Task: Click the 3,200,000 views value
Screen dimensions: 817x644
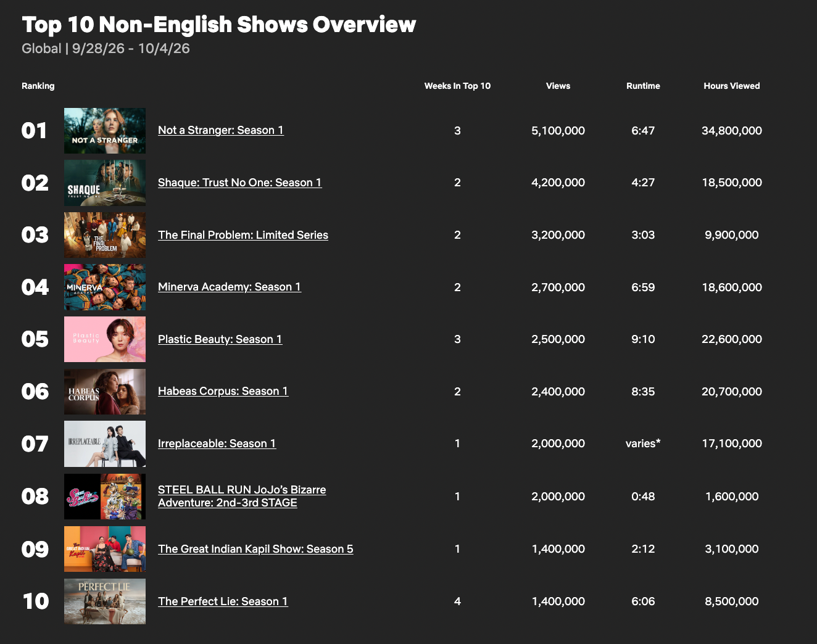Action: pyautogui.click(x=558, y=235)
